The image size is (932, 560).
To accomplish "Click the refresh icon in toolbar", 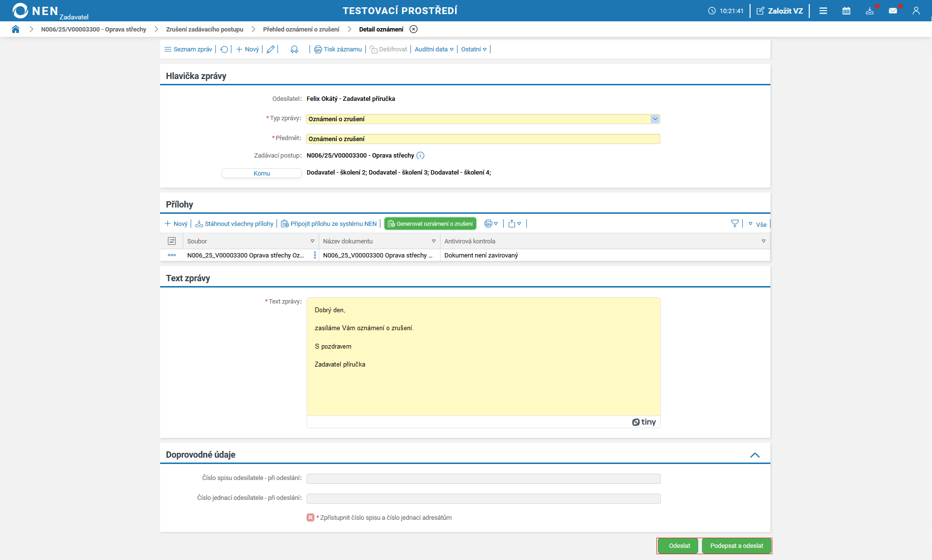I will click(x=224, y=49).
